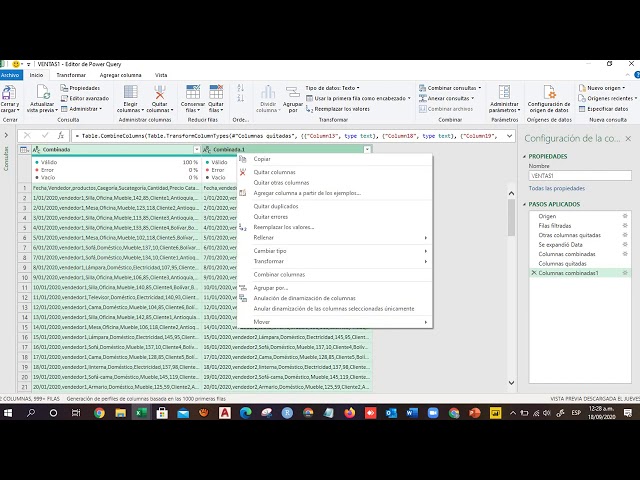Viewport: 640px width, 480px height.
Task: Click Reemplazar los valores in ribbon
Action: click(338, 109)
